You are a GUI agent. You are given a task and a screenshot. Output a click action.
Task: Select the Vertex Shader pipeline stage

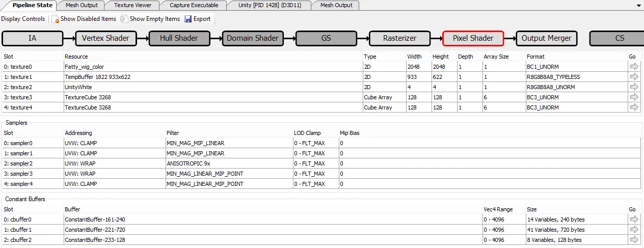[x=106, y=38]
